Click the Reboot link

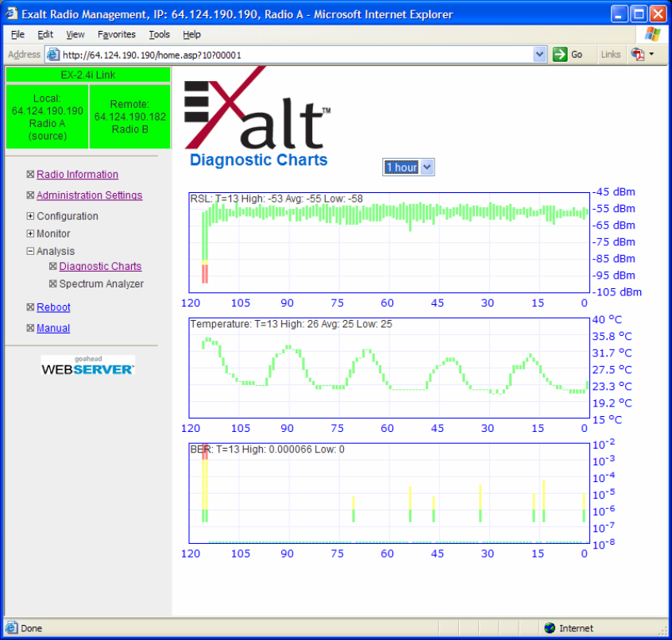coord(53,307)
